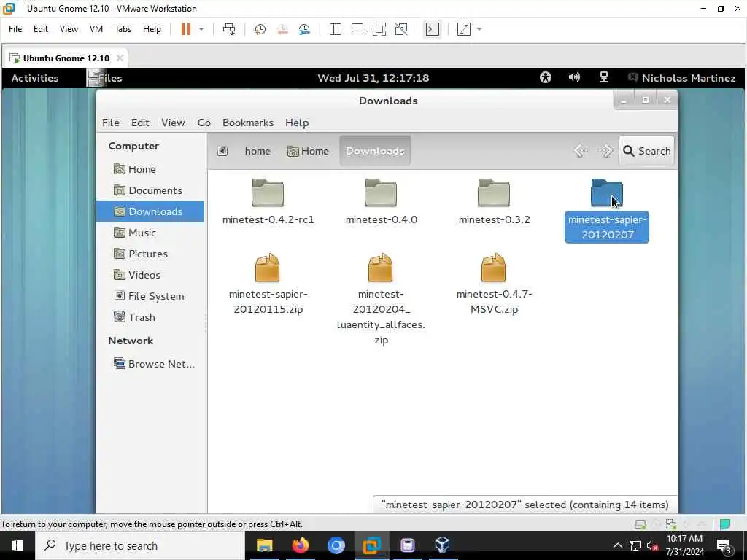Open Home in the sidebar
This screenshot has width=747, height=560.
click(x=150, y=169)
